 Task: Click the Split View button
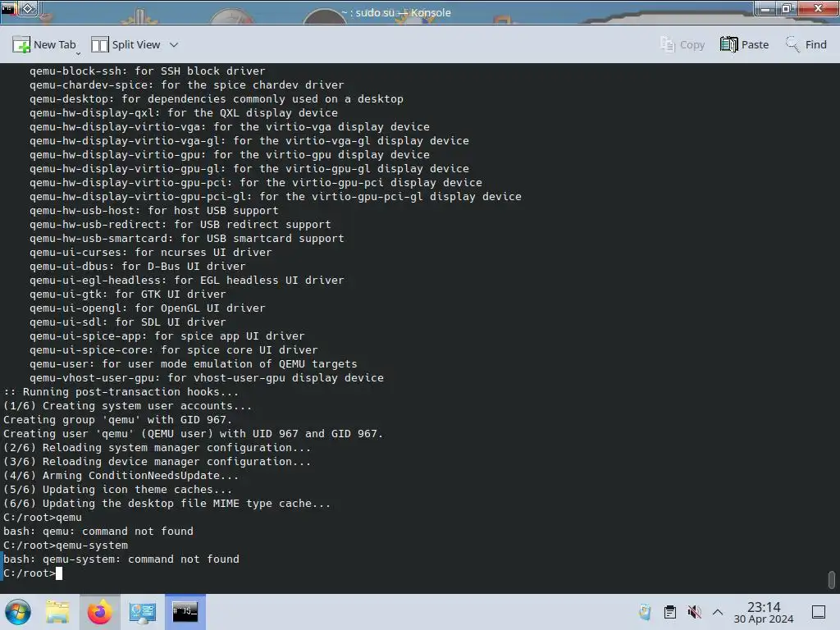click(126, 45)
